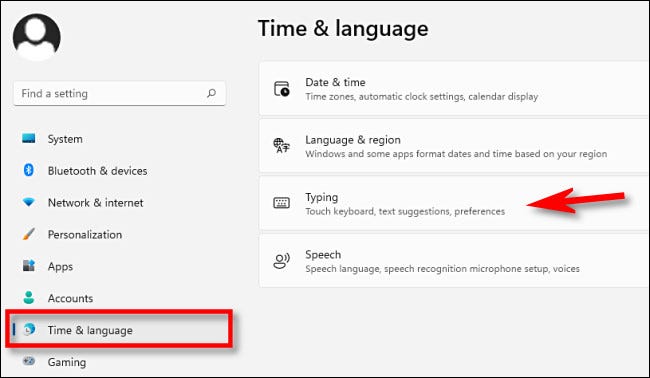Click the Apps icon in sidebar

click(29, 266)
